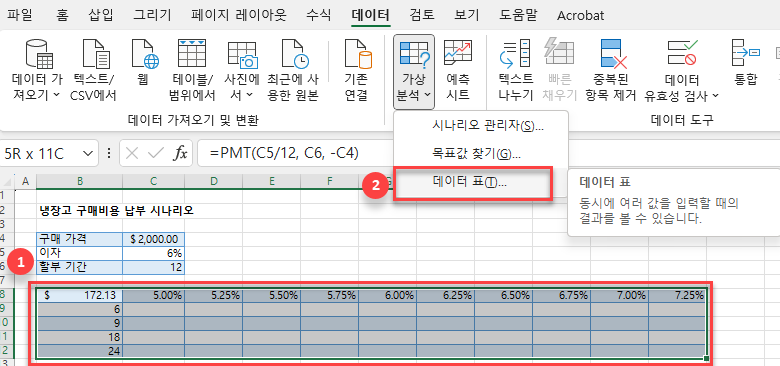Screen dimensions: 780x366
Task: Click the formula bar options dots
Action: point(109,154)
